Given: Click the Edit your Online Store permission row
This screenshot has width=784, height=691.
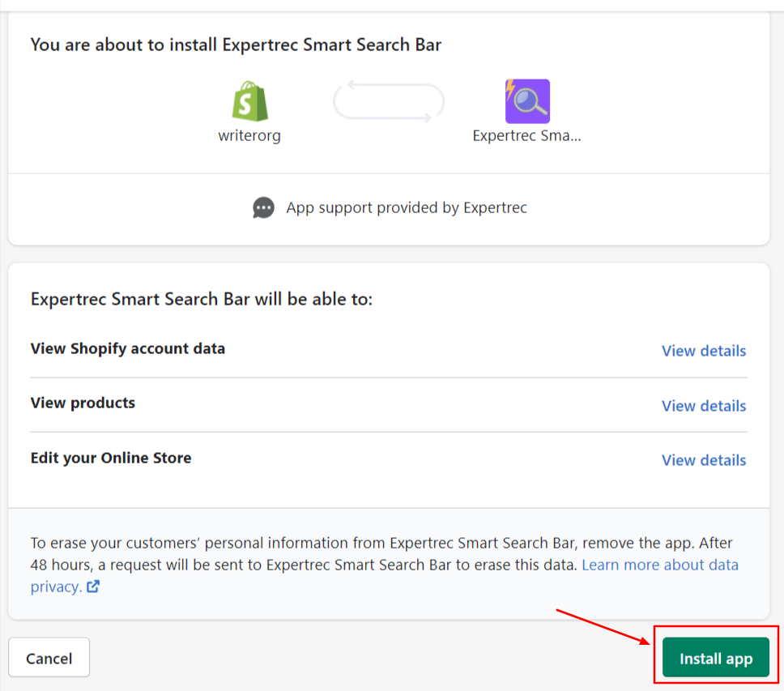Looking at the screenshot, I should pos(111,458).
